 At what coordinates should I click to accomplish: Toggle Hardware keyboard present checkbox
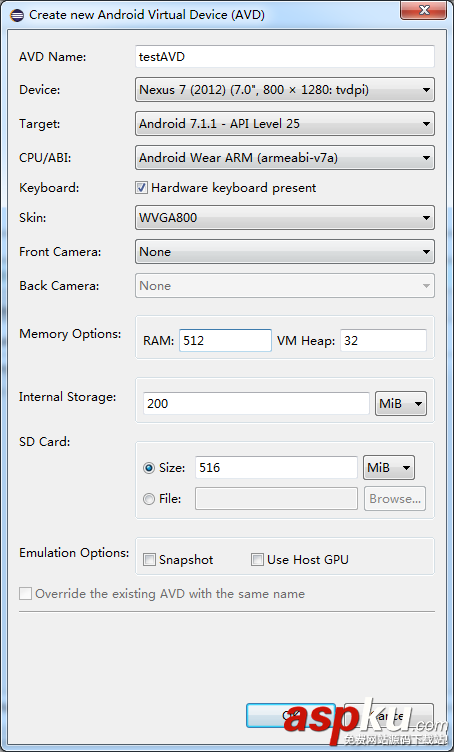tap(141, 188)
